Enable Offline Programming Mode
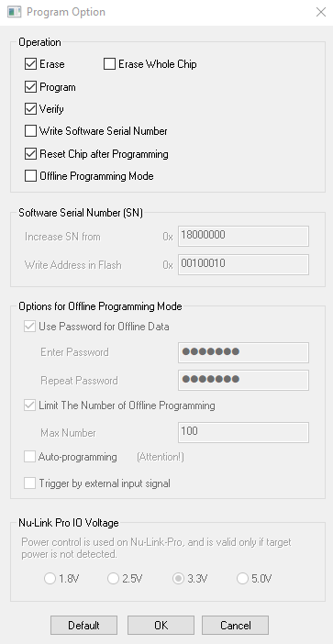Screen dimensions: 333x644 click(x=30, y=176)
